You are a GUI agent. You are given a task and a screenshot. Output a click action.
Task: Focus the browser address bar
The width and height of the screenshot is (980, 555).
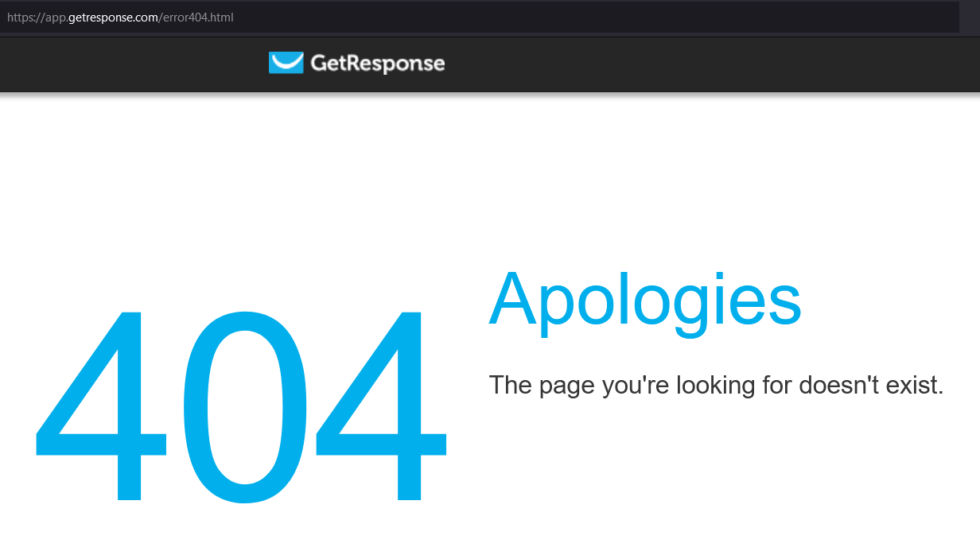(479, 17)
